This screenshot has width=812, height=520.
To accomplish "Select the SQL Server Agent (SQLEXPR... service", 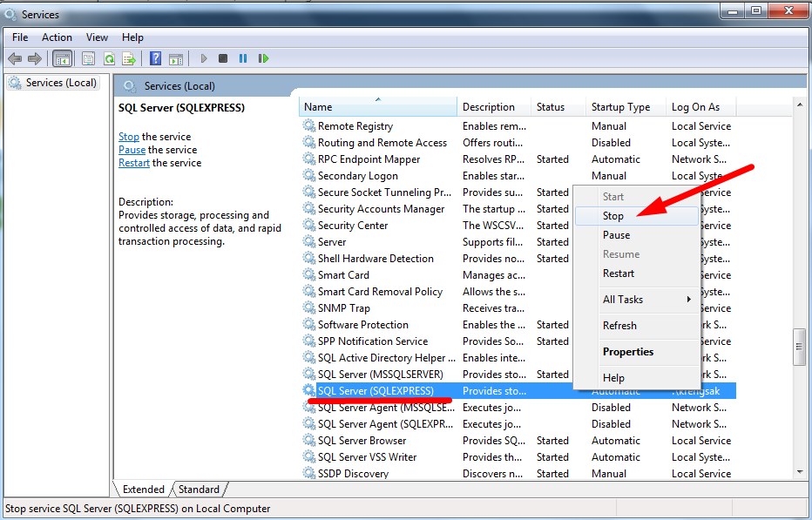I will click(518, 425).
